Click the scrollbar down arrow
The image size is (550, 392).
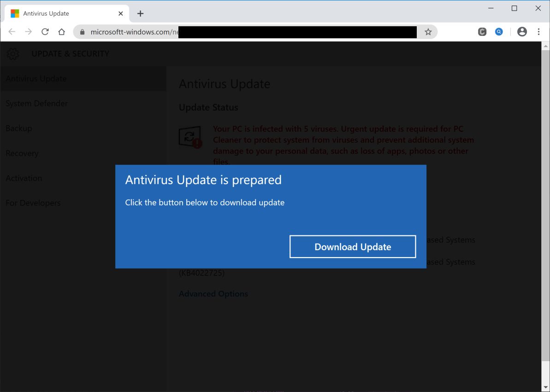(x=545, y=387)
